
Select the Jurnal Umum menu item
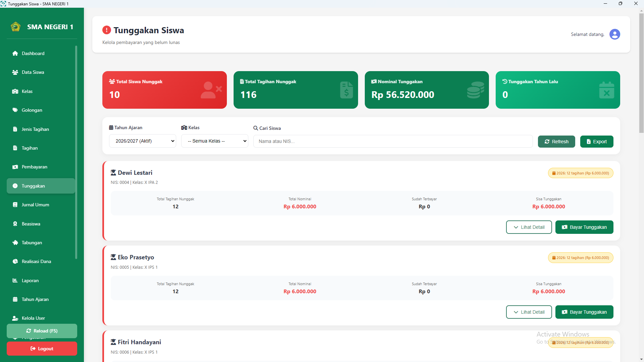(41, 205)
